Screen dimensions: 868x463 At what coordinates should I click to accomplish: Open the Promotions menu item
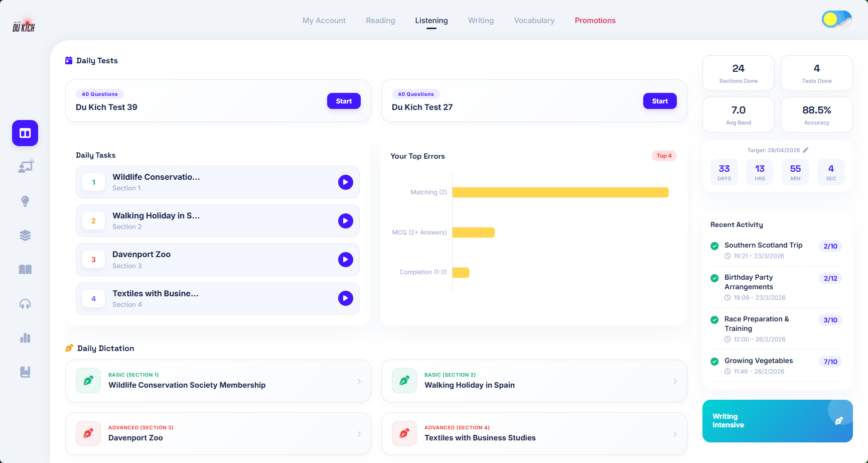point(595,21)
